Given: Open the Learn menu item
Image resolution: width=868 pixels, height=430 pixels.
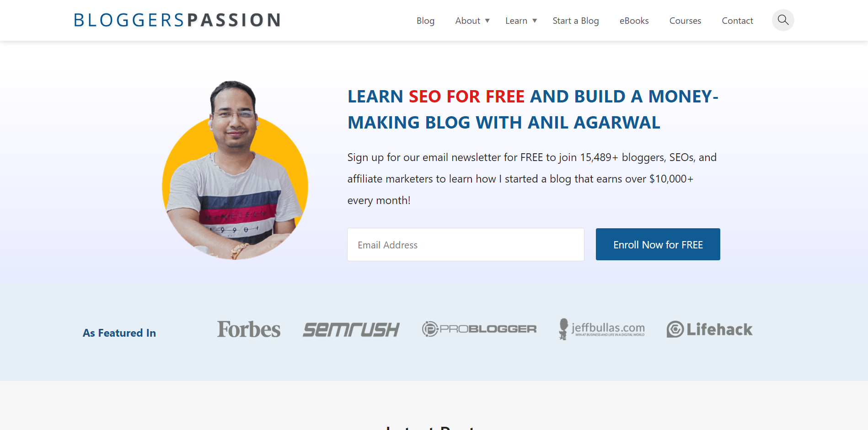Looking at the screenshot, I should click(x=516, y=21).
